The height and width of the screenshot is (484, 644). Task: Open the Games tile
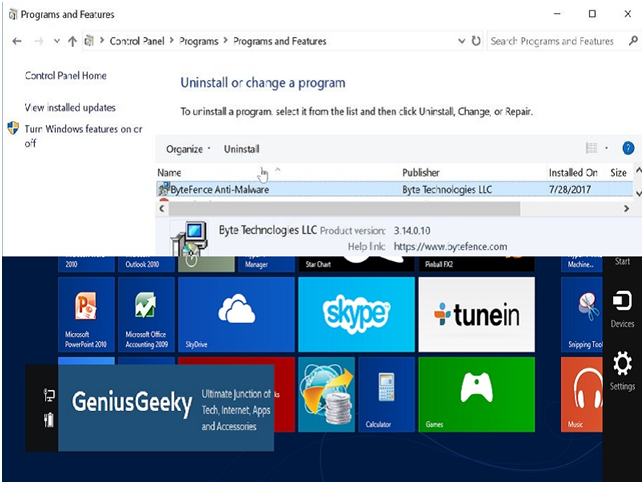[476, 394]
